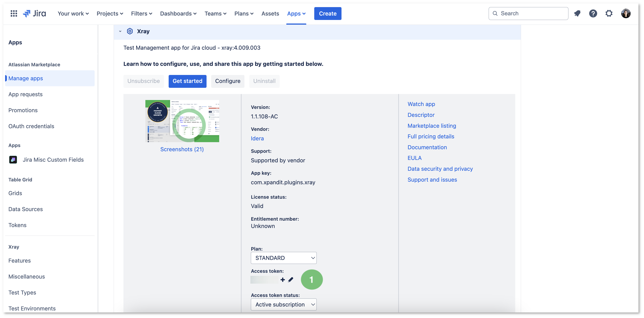Open the Documentation link

[427, 147]
